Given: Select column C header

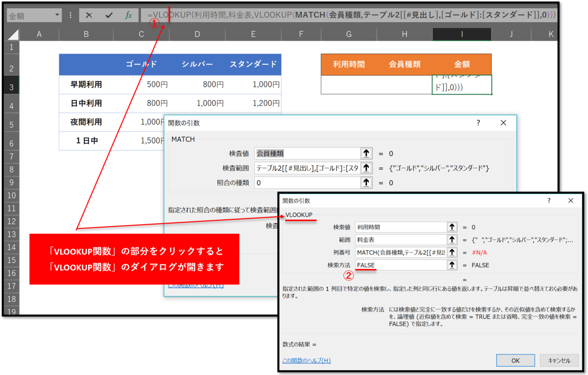Looking at the screenshot, I should 142,34.
